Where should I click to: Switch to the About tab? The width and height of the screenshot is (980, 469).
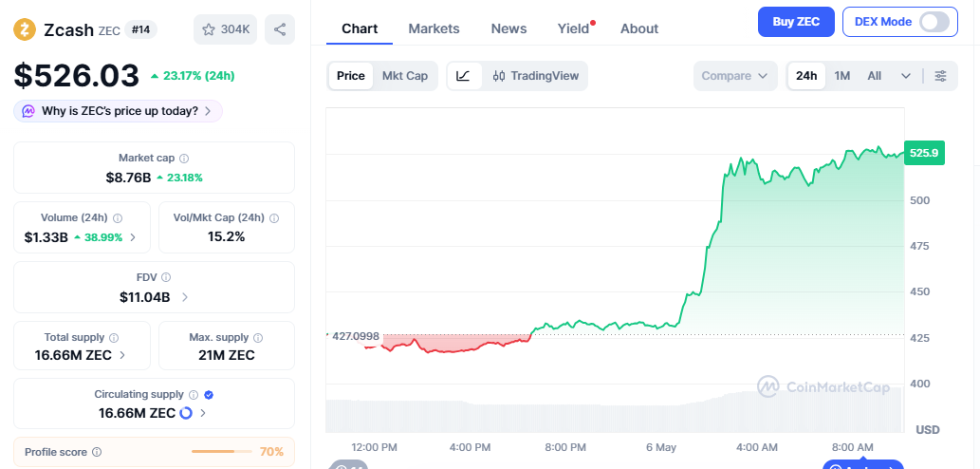[638, 28]
